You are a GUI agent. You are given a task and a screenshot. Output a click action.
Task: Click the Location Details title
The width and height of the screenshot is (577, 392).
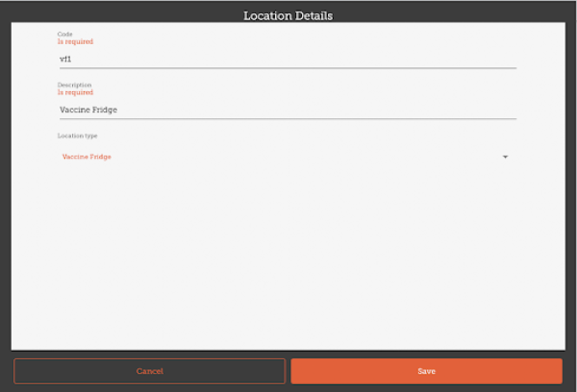tap(288, 16)
